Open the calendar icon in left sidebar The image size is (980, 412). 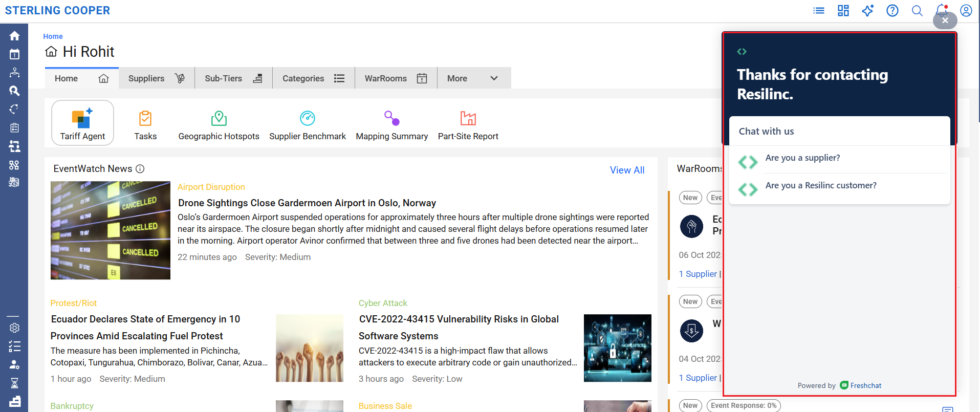[x=14, y=54]
